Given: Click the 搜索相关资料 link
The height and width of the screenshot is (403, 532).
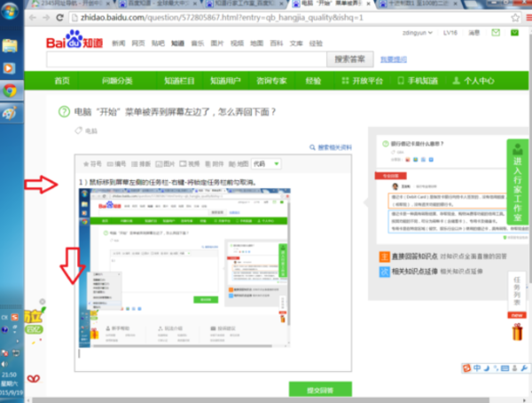Looking at the screenshot, I should click(x=331, y=147).
